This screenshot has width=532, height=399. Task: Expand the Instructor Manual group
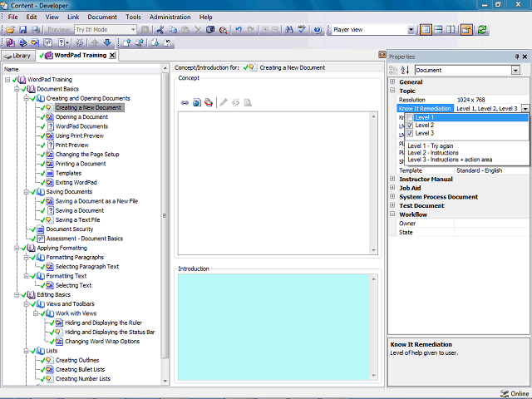(x=392, y=179)
